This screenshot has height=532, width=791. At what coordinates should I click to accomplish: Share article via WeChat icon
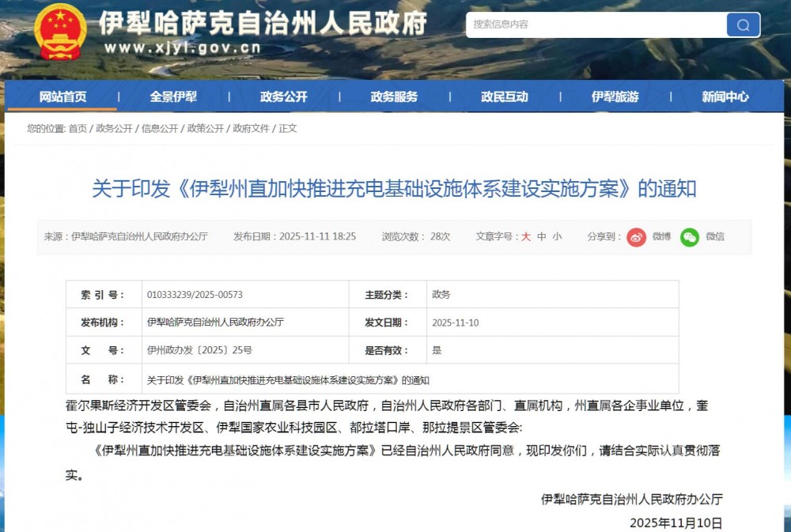click(690, 236)
